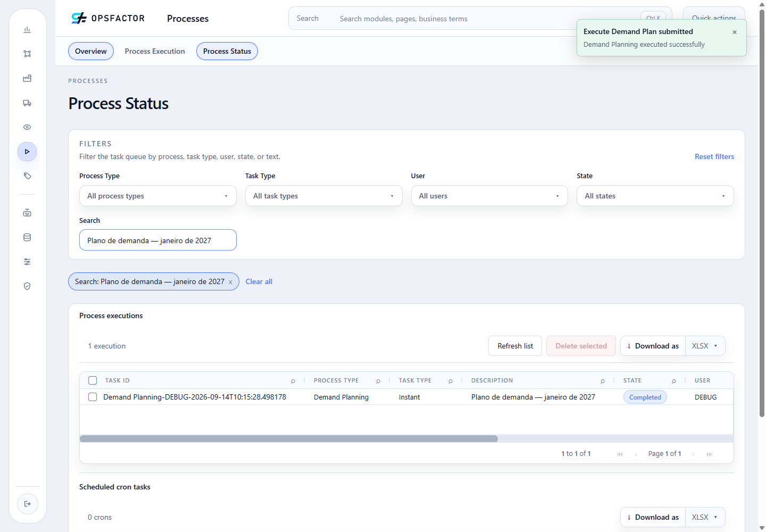Screen dimensions: 766x532
Task: Filter the State column via magnifier
Action: [x=674, y=381]
